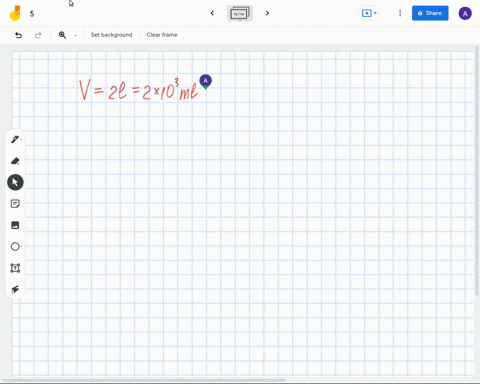Choose the Select arrow tool
480x384 pixels.
coord(15,182)
